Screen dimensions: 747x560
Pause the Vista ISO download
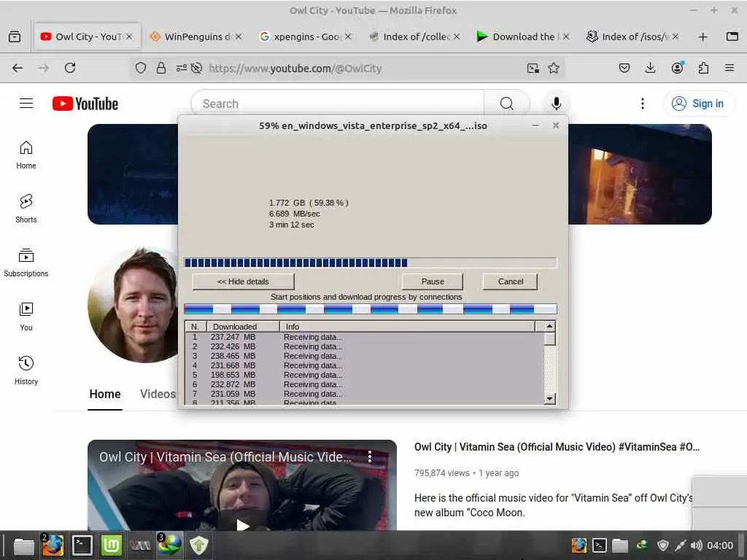[x=433, y=281]
